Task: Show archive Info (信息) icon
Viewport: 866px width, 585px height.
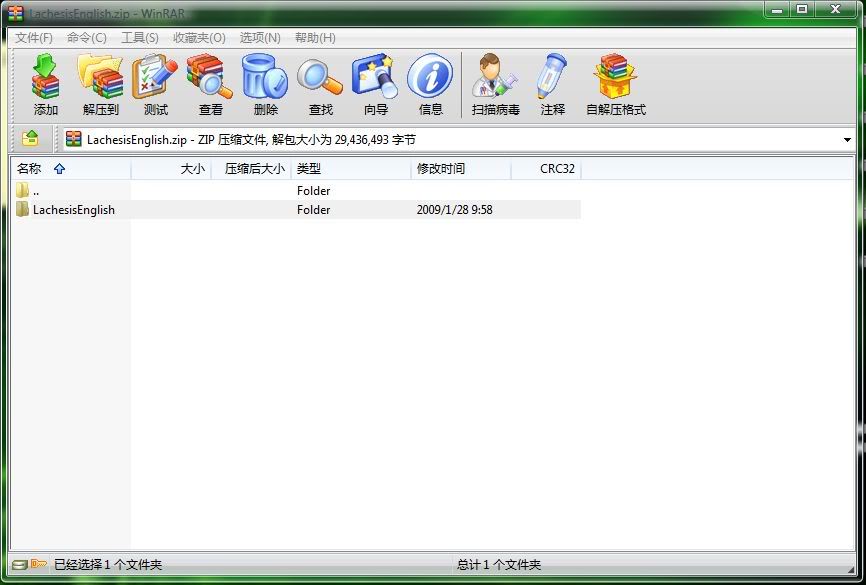Action: (x=430, y=84)
